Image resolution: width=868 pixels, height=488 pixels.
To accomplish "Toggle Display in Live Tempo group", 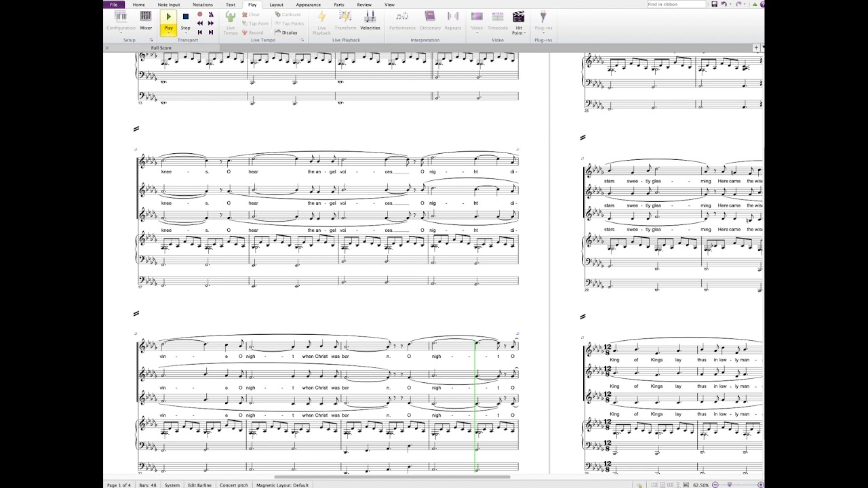I will (x=286, y=32).
